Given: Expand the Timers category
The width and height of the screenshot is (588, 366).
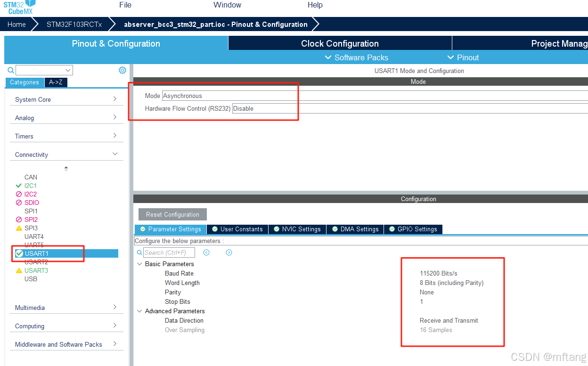Looking at the screenshot, I should pos(66,136).
